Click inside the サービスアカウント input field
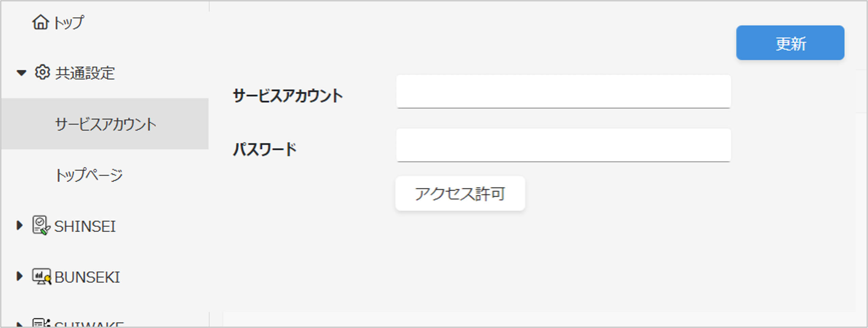868x328 pixels. [564, 92]
